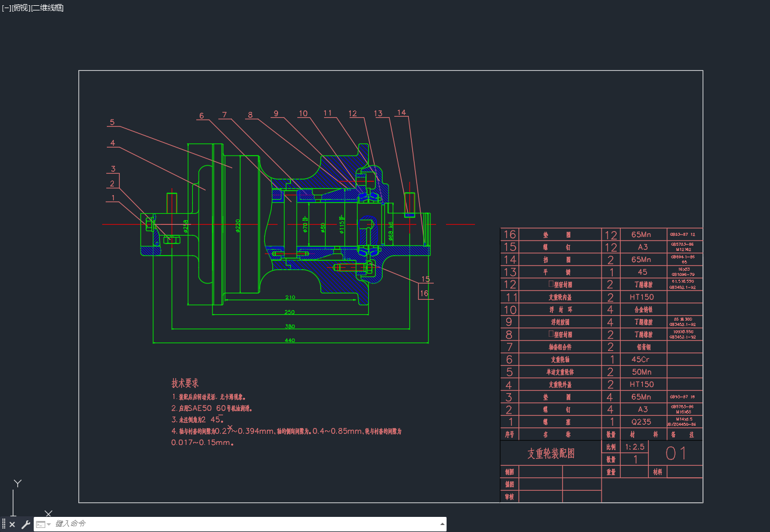This screenshot has width=770, height=532.
Task: Select the 250 dimension text
Action: pos(290,312)
